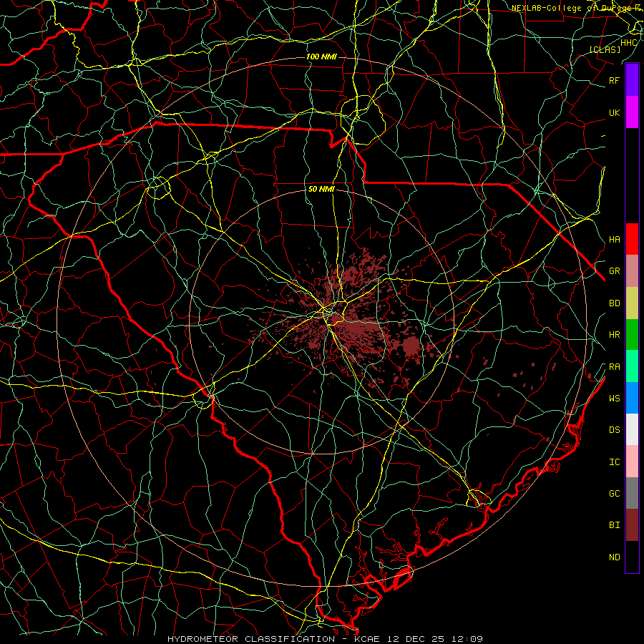This screenshot has width=644, height=644.
Task: Select the BD yellow legend swatch
Action: tap(632, 303)
